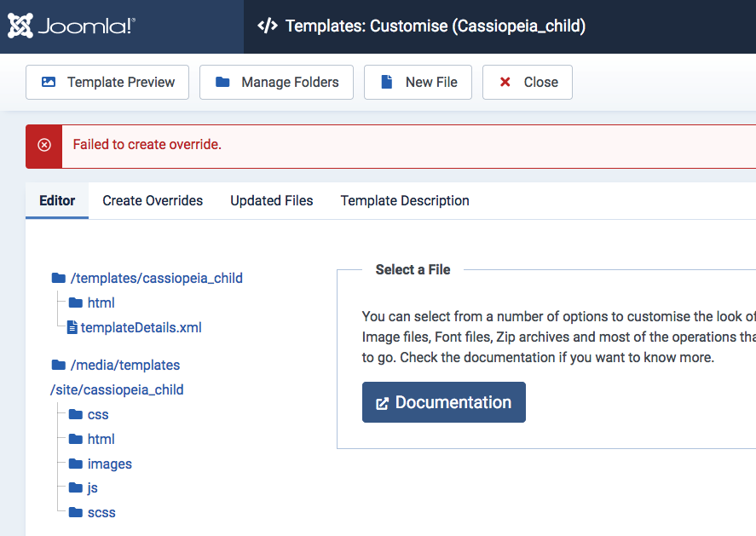Open the Create Overrides tab
This screenshot has width=756, height=536.
click(x=153, y=200)
